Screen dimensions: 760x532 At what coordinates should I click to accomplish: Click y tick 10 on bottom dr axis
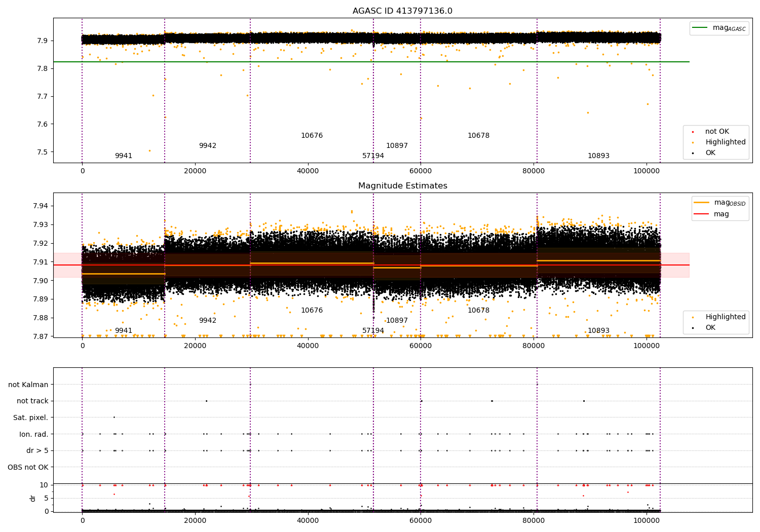(x=44, y=485)
